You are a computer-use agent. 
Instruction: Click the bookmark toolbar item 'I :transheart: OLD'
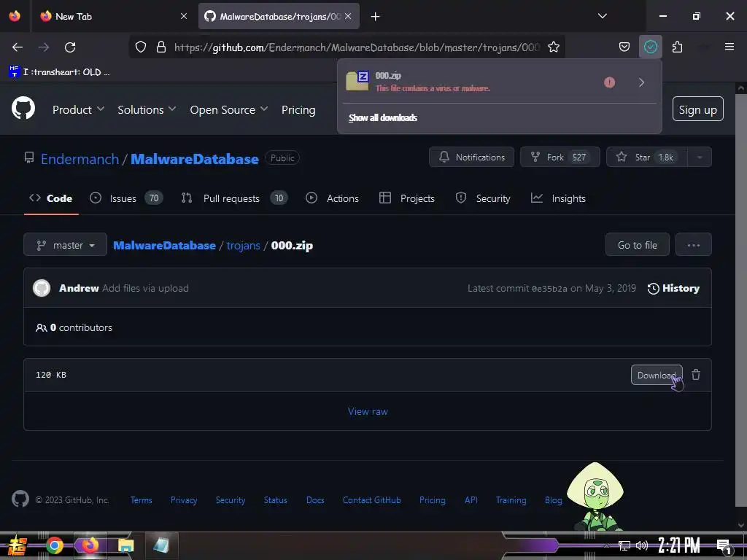coord(60,72)
